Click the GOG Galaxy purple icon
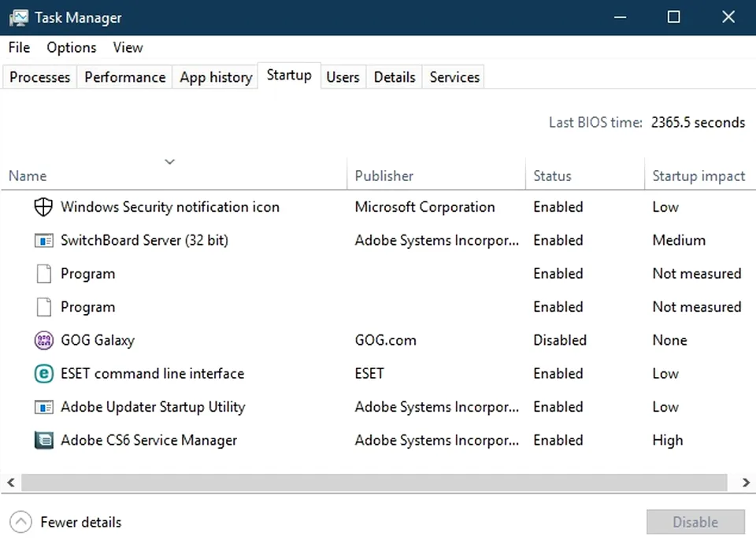756x551 pixels. tap(44, 340)
